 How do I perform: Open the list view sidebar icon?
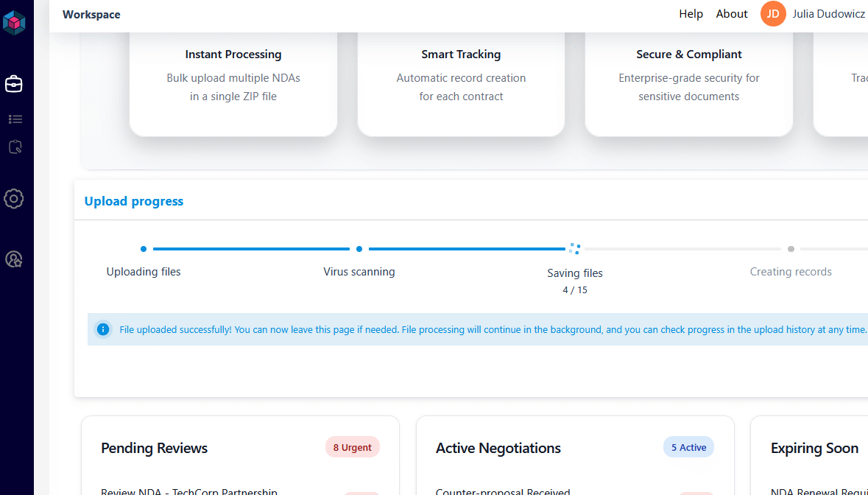tap(15, 119)
